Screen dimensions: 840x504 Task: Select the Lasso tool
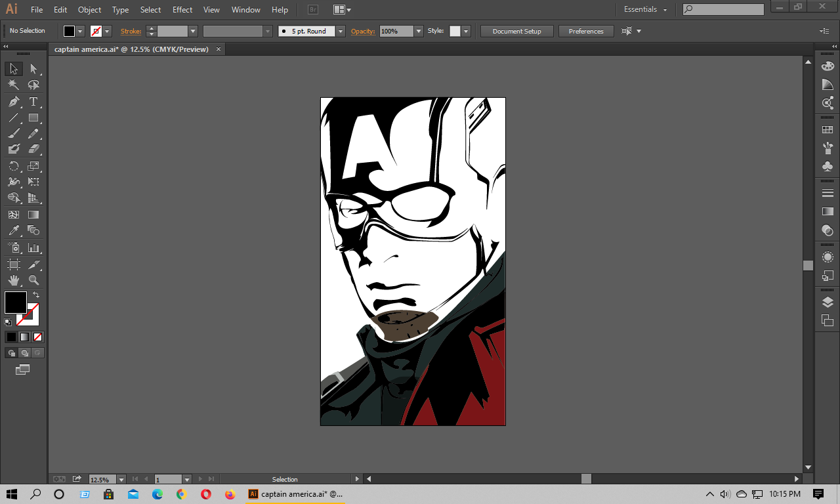point(33,85)
